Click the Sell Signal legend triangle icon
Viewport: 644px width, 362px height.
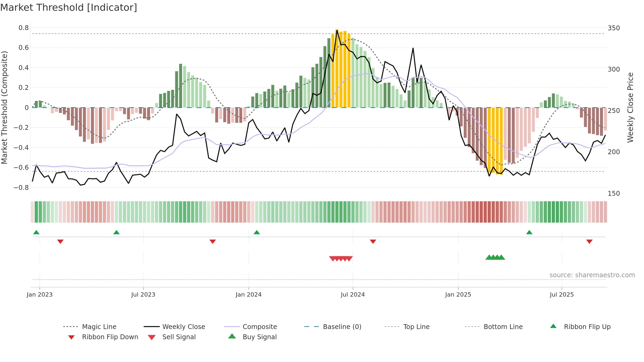coord(152,337)
